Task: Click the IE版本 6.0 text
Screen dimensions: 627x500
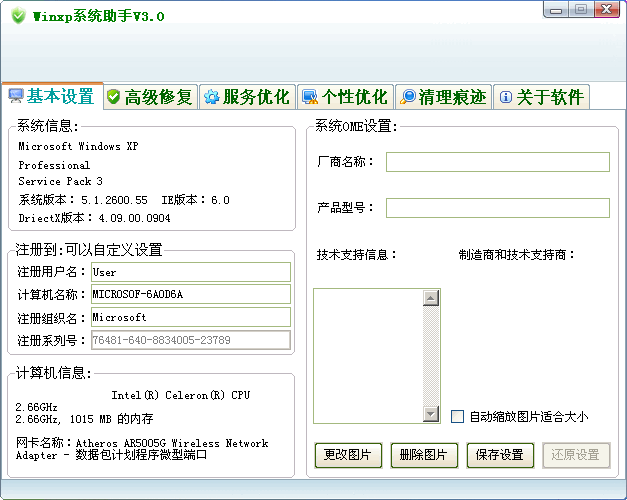Action: point(195,200)
